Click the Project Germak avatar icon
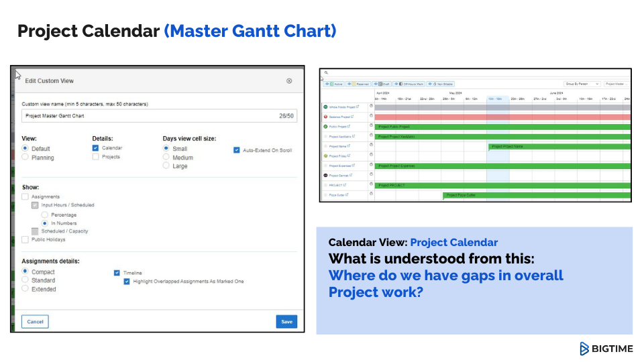This screenshot has width=644, height=362. 326,175
